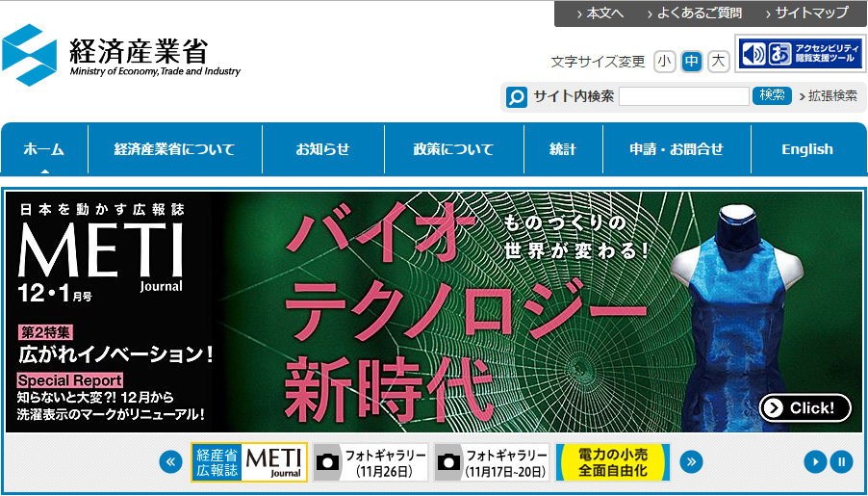
Task: Select 電力の小売全面自由化 thumbnail
Action: [613, 462]
